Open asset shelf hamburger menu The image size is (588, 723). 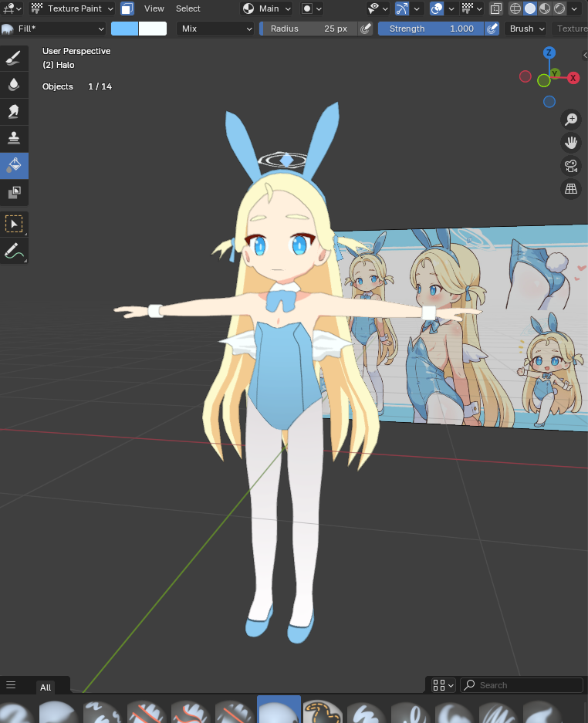tap(11, 685)
